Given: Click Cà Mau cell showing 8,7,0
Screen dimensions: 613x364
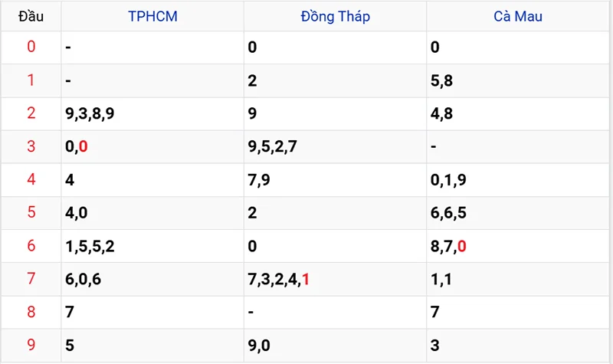Looking at the screenshot, I should [449, 246].
